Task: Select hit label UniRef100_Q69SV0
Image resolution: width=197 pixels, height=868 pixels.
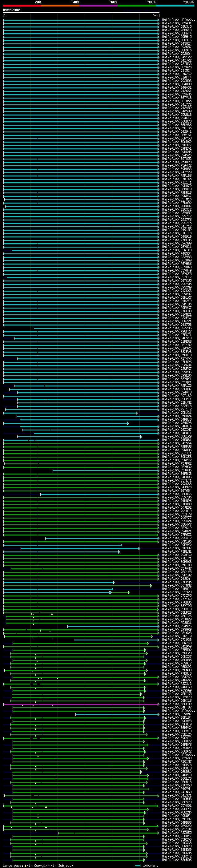Action: (x=177, y=826)
